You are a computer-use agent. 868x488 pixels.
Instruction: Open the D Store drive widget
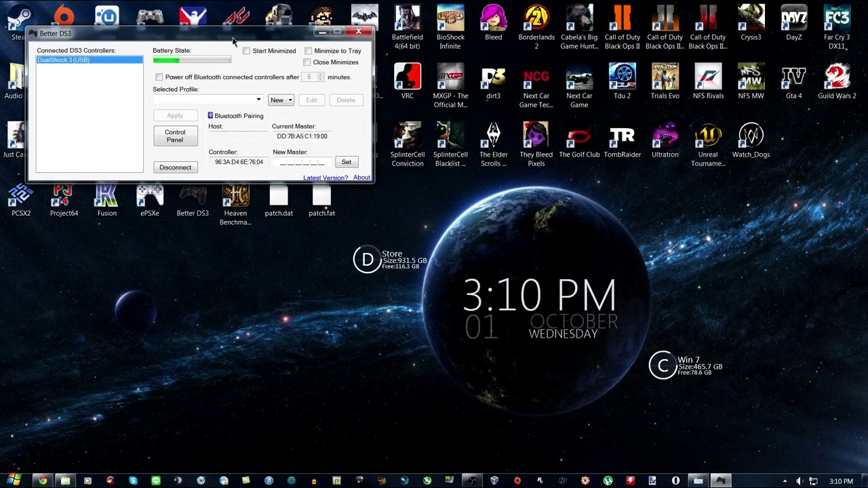(x=389, y=260)
